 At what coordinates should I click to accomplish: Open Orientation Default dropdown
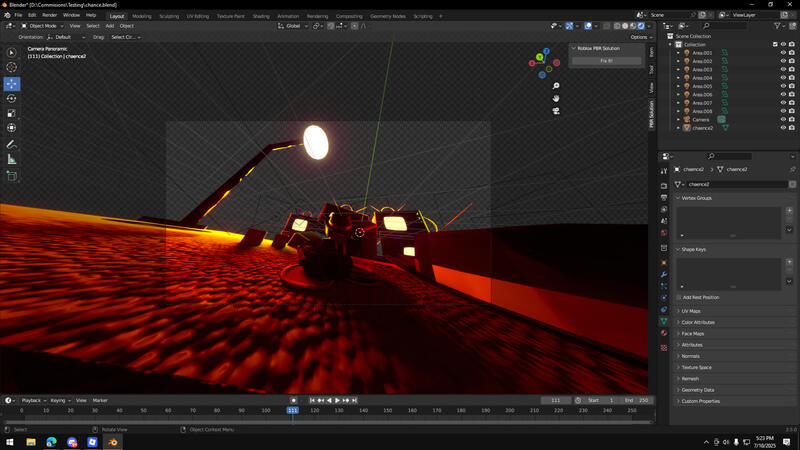click(67, 37)
